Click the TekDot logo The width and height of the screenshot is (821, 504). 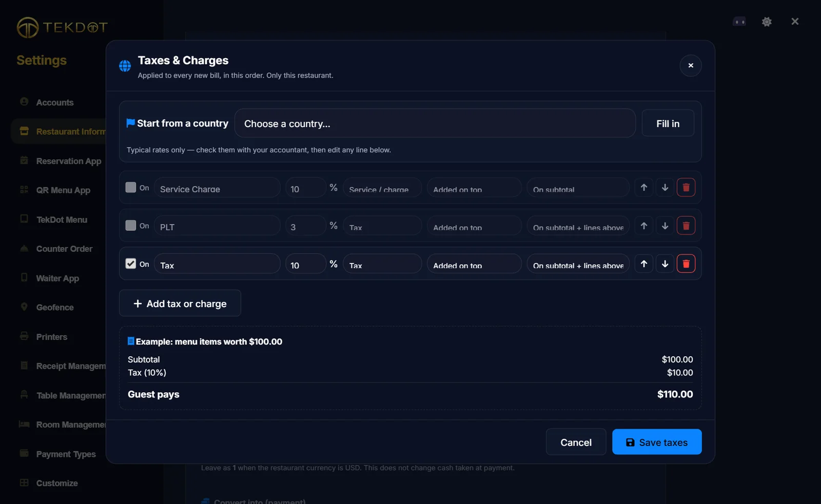coord(62,27)
